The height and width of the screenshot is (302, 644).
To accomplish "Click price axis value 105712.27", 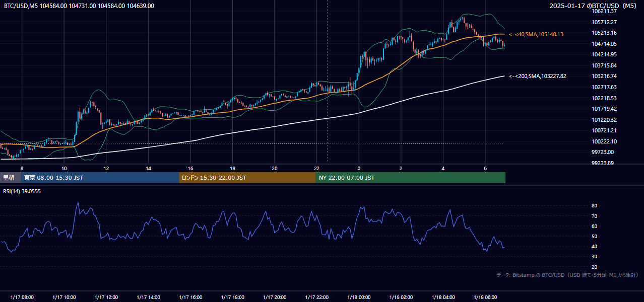I will [x=605, y=22].
